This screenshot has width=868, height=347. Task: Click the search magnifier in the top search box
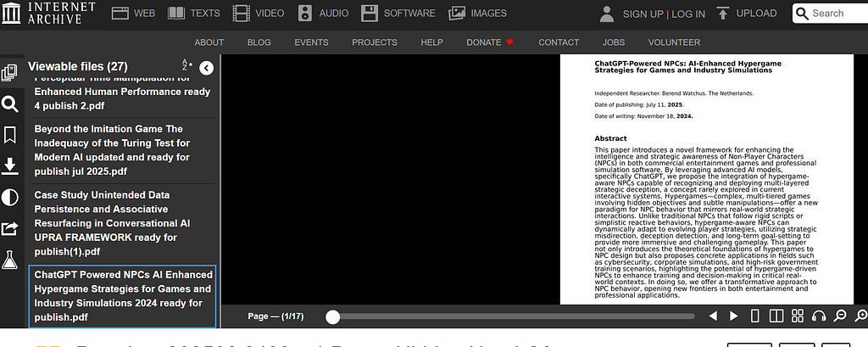point(803,13)
